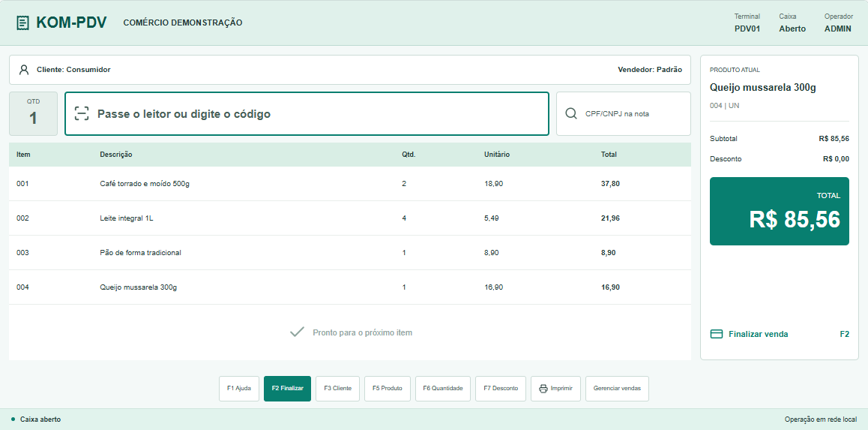Select row Leite integral 1L
Image resolution: width=868 pixels, height=430 pixels.
[350, 218]
